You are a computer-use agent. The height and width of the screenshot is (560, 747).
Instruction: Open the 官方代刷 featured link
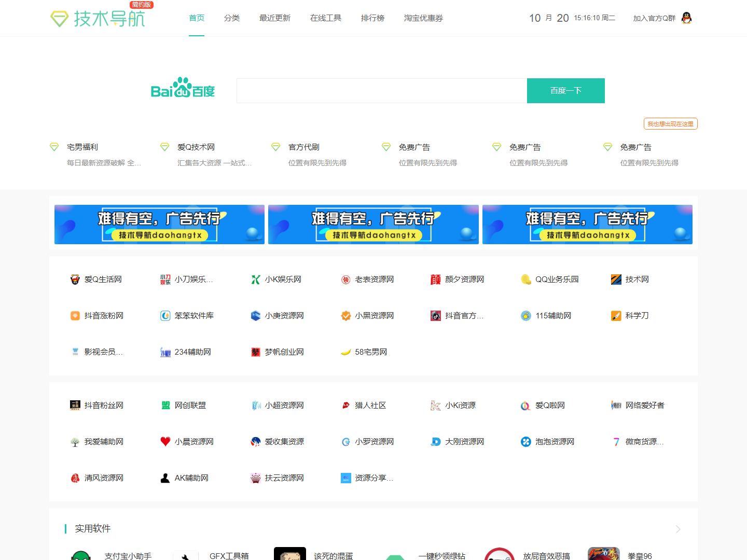[304, 147]
